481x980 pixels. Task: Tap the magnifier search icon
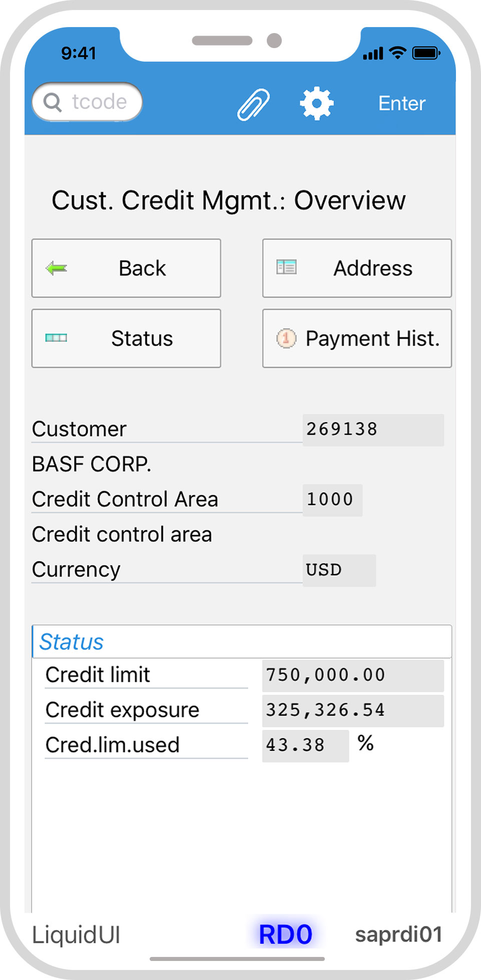click(53, 102)
